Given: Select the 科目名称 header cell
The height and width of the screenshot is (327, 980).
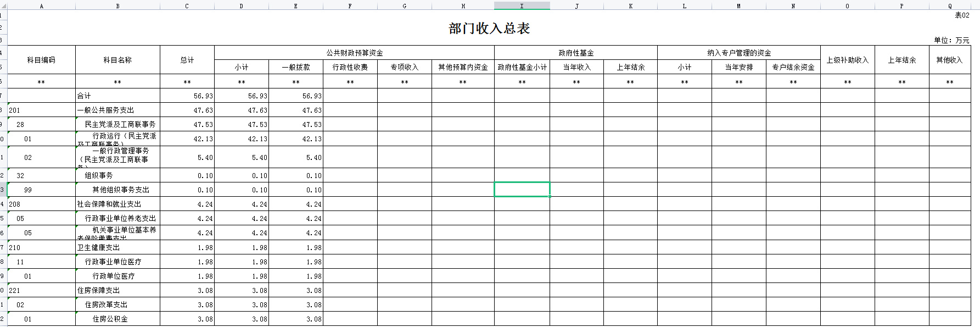Looking at the screenshot, I should (x=117, y=60).
